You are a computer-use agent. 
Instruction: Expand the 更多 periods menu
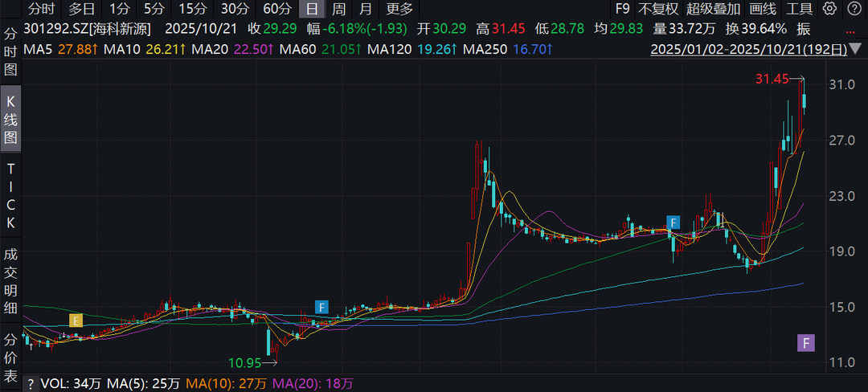(x=399, y=9)
